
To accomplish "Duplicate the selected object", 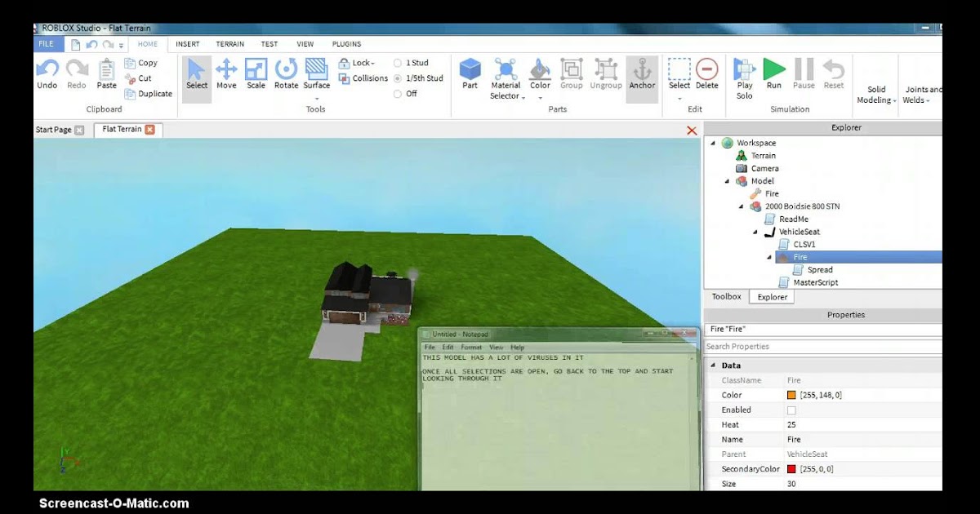I will click(x=148, y=94).
